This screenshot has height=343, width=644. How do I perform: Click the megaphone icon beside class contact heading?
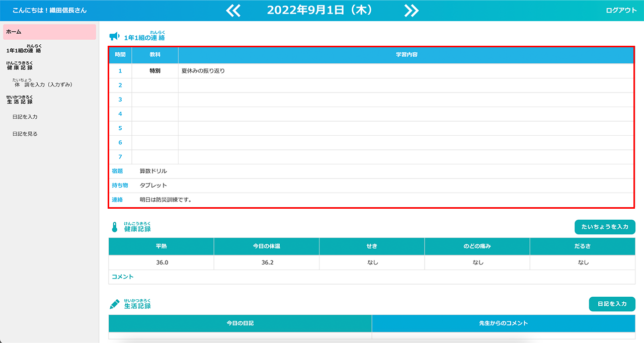[x=114, y=36]
